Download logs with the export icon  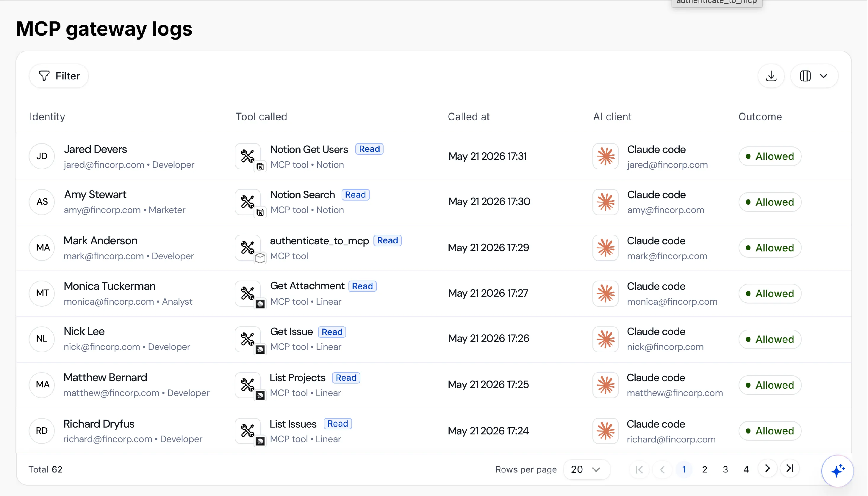pos(771,76)
